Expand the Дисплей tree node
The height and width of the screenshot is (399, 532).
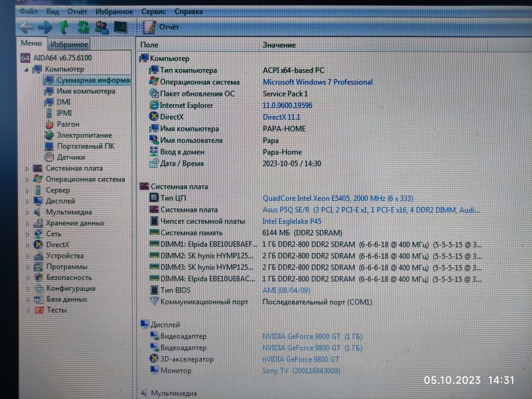(x=27, y=201)
